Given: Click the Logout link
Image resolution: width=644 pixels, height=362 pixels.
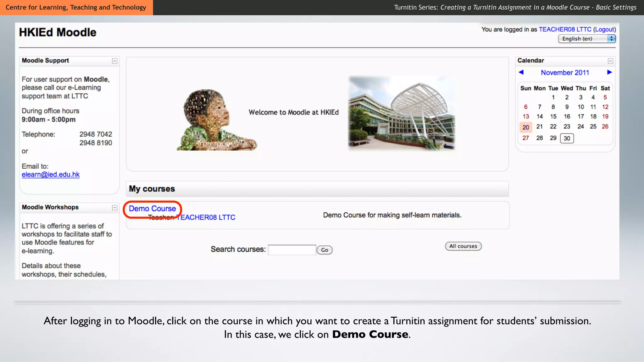Looking at the screenshot, I should tap(604, 30).
